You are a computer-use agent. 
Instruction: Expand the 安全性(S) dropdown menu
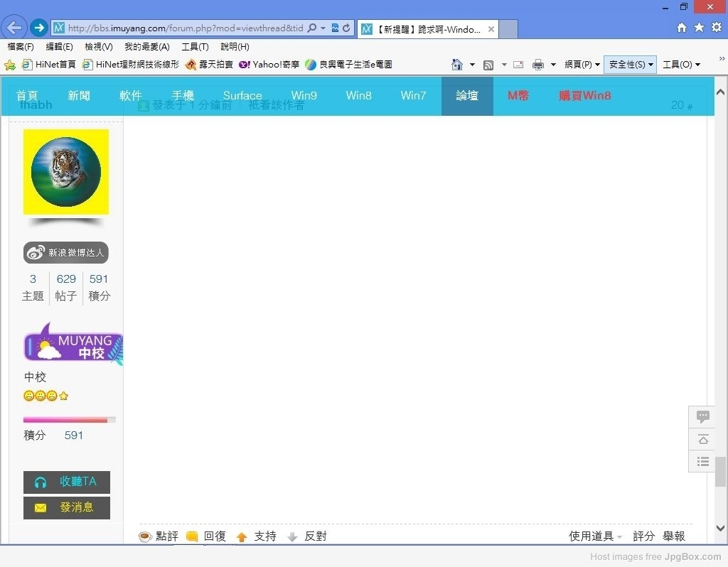630,65
